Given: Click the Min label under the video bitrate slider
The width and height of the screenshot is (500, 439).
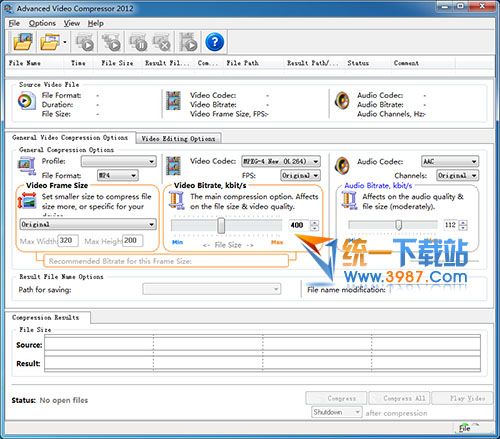Looking at the screenshot, I should [x=177, y=242].
